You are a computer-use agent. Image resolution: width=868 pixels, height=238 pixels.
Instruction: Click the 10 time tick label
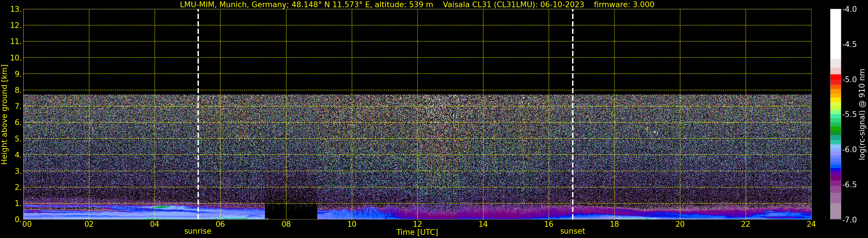[352, 224]
